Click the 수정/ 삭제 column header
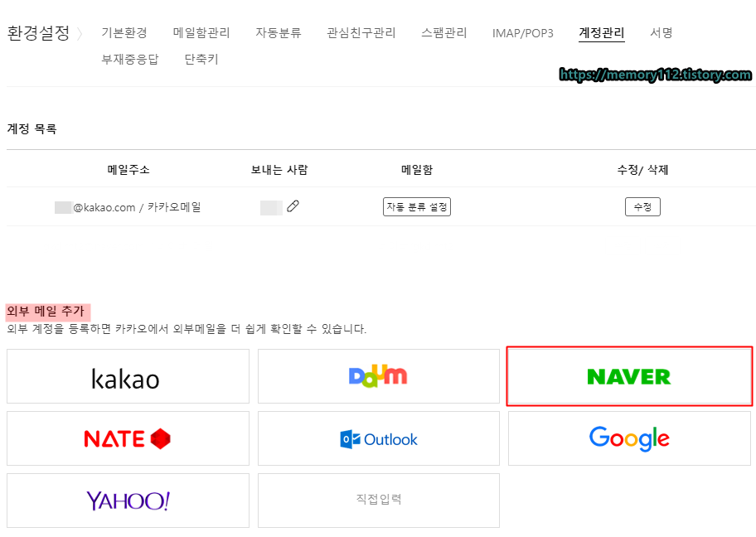Viewport: 756px width, 537px height. [x=642, y=170]
